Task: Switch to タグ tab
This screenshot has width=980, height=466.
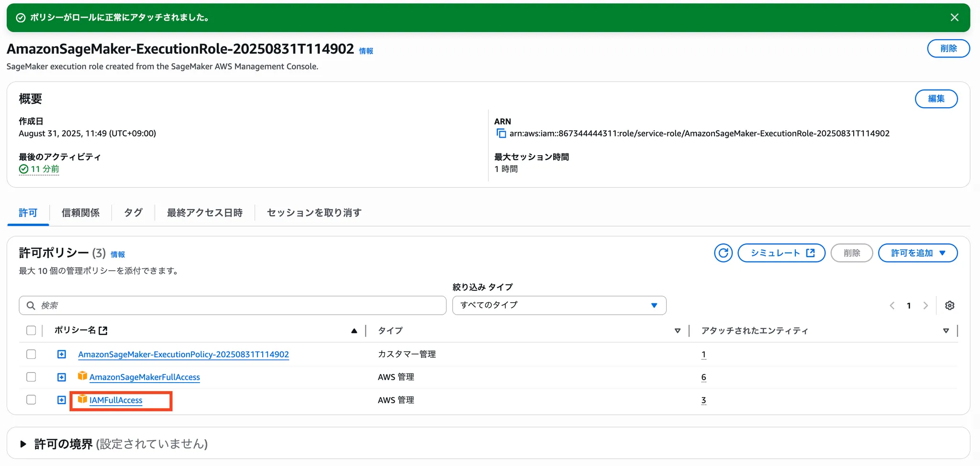Action: tap(133, 213)
